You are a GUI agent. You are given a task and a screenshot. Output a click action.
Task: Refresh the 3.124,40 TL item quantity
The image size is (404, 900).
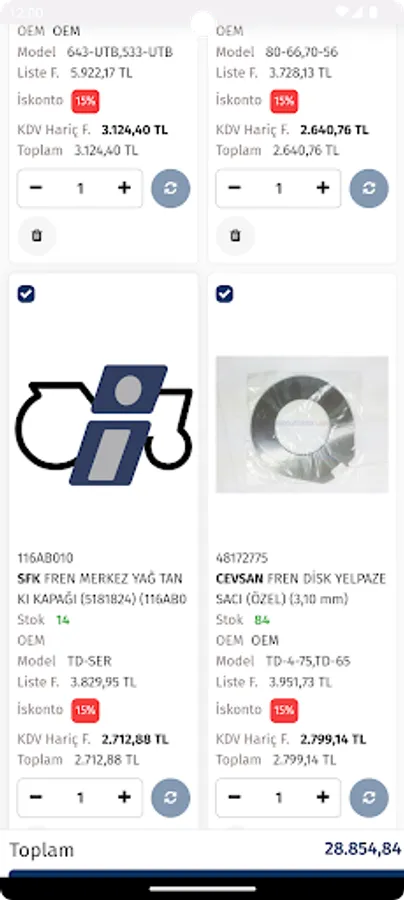pos(170,188)
